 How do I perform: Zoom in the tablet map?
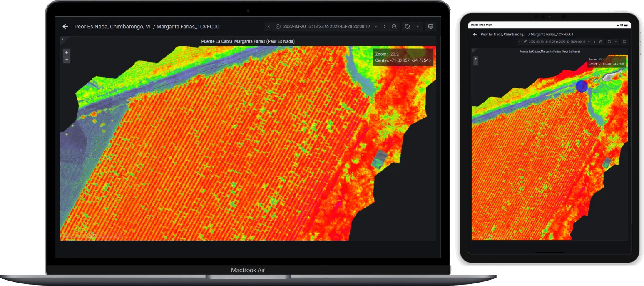pos(476,58)
